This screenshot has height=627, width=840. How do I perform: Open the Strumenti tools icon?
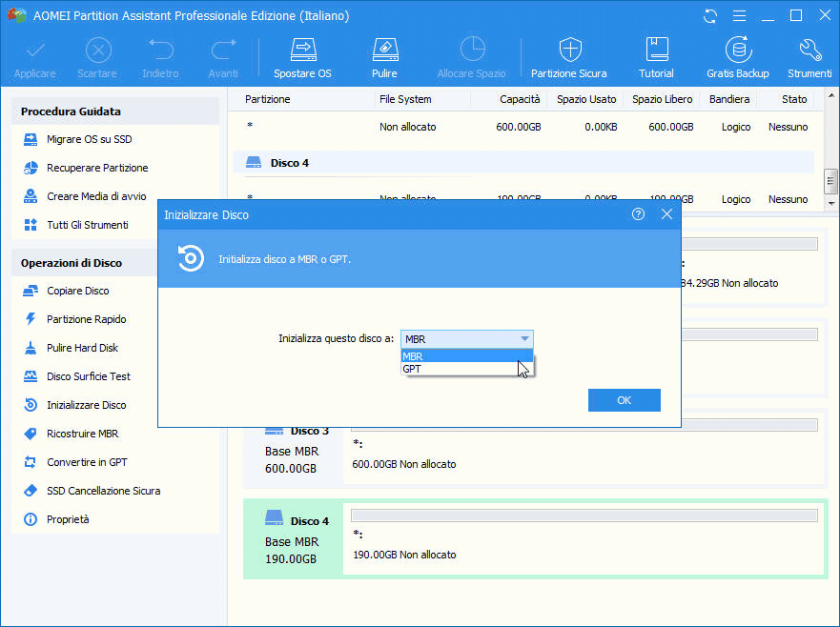809,58
